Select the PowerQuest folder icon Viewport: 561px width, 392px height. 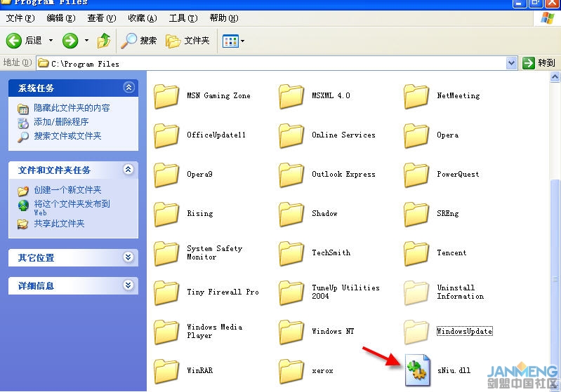[416, 175]
